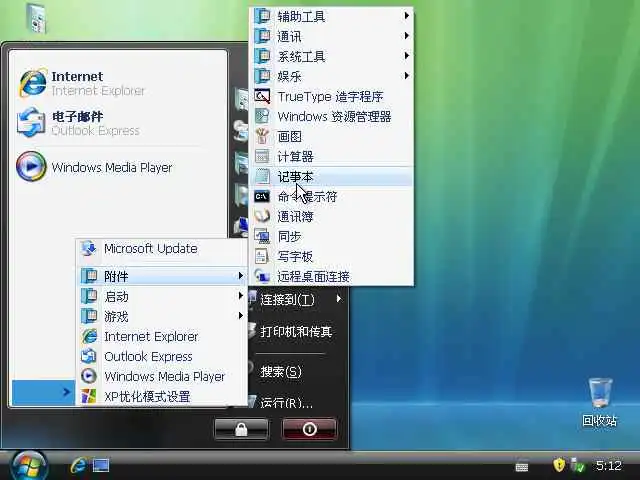
Task: Click the folder icon beside 辅助工具
Action: coord(262,16)
